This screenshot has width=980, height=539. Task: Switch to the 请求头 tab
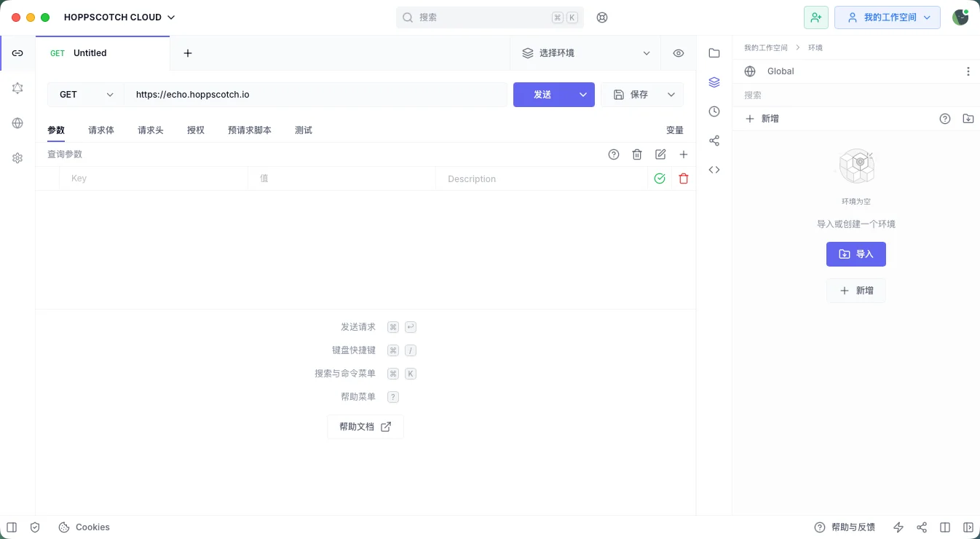tap(151, 130)
